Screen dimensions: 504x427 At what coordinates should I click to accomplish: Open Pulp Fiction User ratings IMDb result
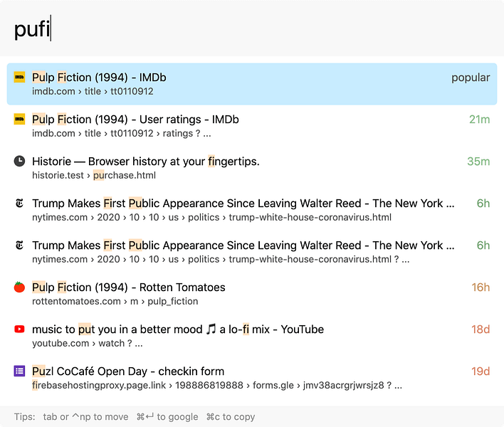(x=135, y=120)
